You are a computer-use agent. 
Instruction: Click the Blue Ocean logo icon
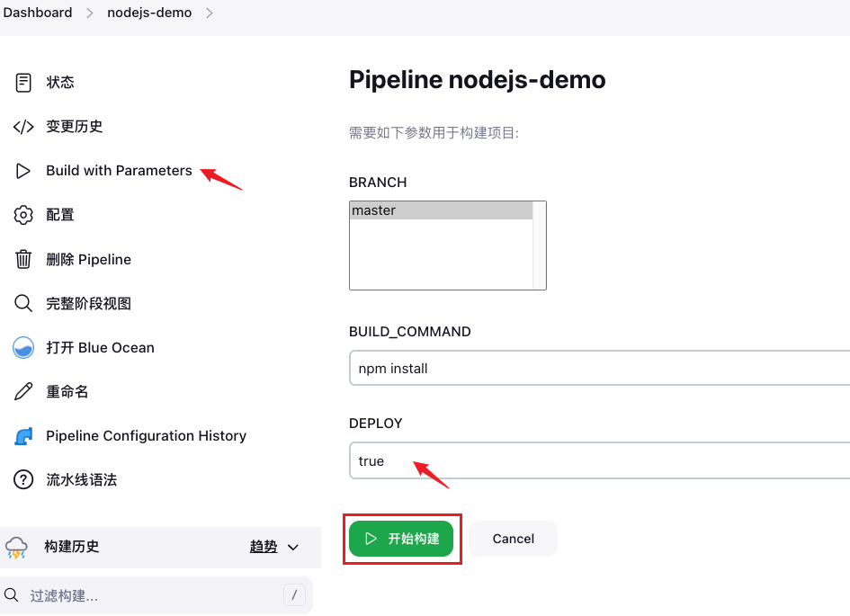point(23,348)
